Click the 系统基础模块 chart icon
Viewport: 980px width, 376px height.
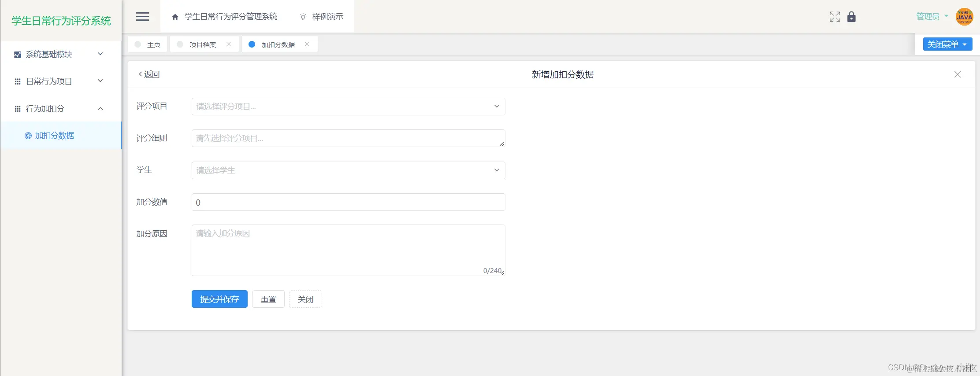pyautogui.click(x=18, y=55)
